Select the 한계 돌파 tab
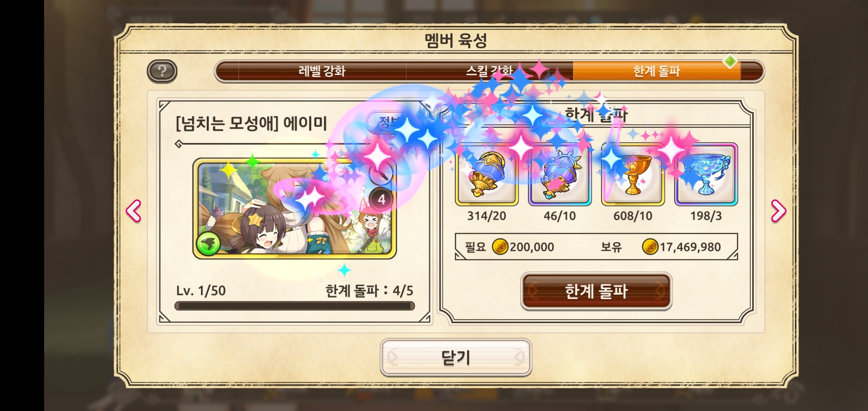This screenshot has height=411, width=868. click(x=656, y=71)
